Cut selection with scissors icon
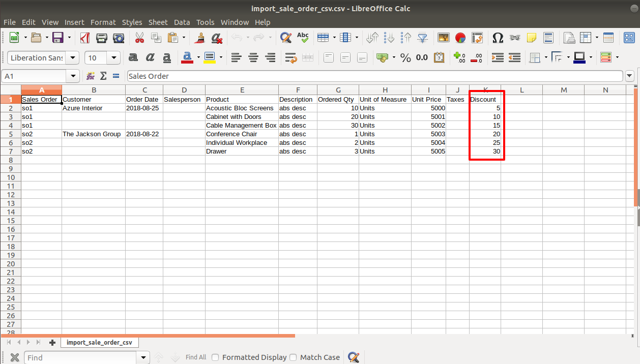This screenshot has width=640, height=364. [139, 38]
